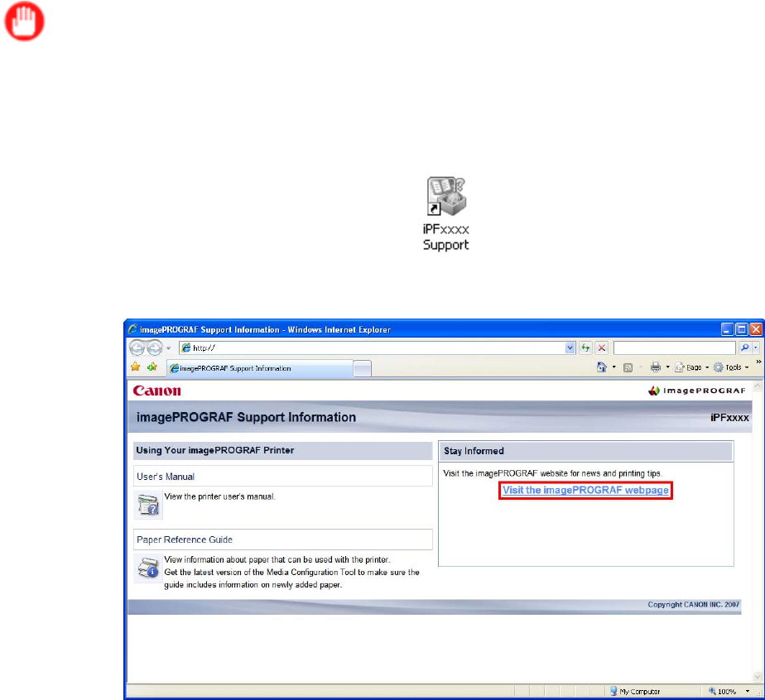Image resolution: width=765 pixels, height=700 pixels.
Task: Add to Favorites star-plus icon
Action: tap(152, 367)
